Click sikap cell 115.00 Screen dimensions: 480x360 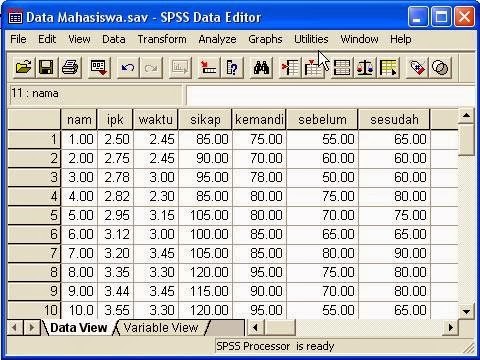point(206,291)
